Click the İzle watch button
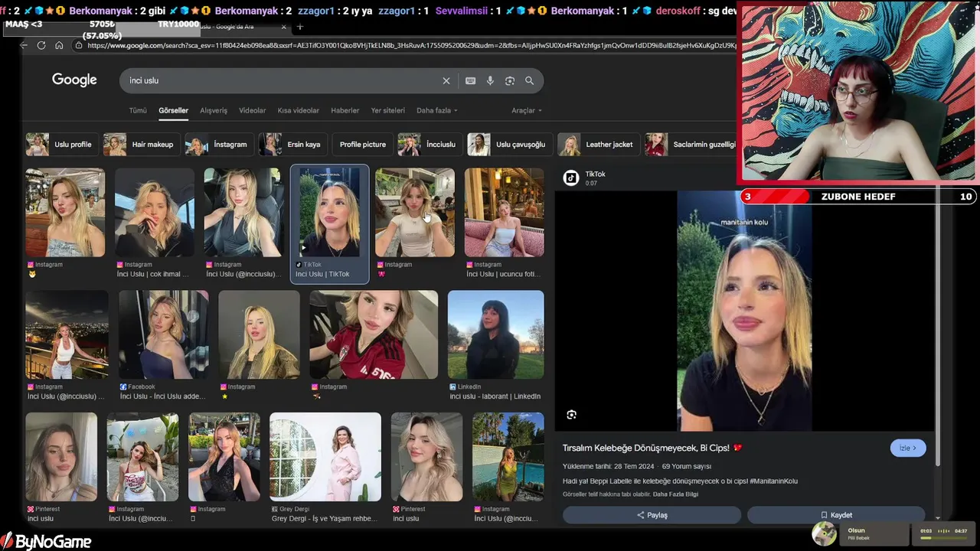980x551 pixels. [x=908, y=448]
